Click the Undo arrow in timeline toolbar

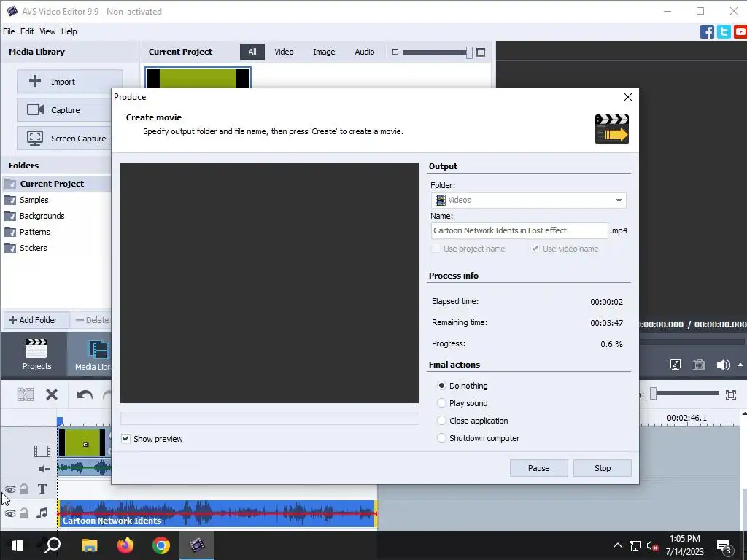(x=85, y=394)
